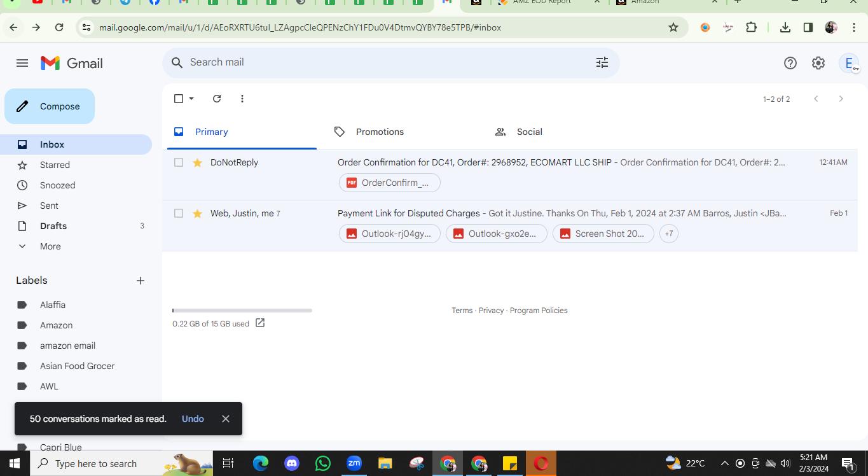
Task: Open the Program Policies link
Action: [x=539, y=311]
